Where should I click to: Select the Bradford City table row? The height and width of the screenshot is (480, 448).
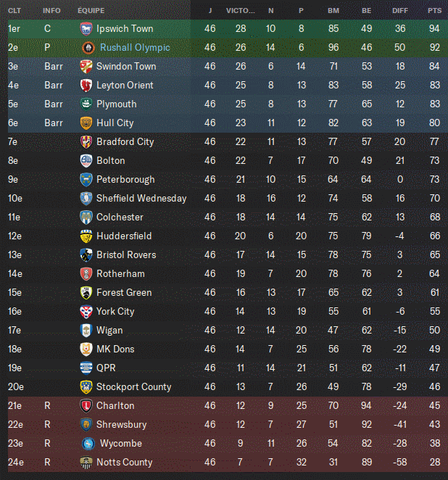[228, 141]
